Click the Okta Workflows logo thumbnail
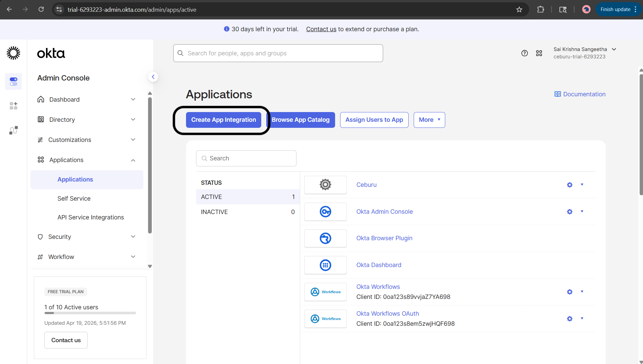Image resolution: width=643 pixels, height=364 pixels. click(x=325, y=292)
